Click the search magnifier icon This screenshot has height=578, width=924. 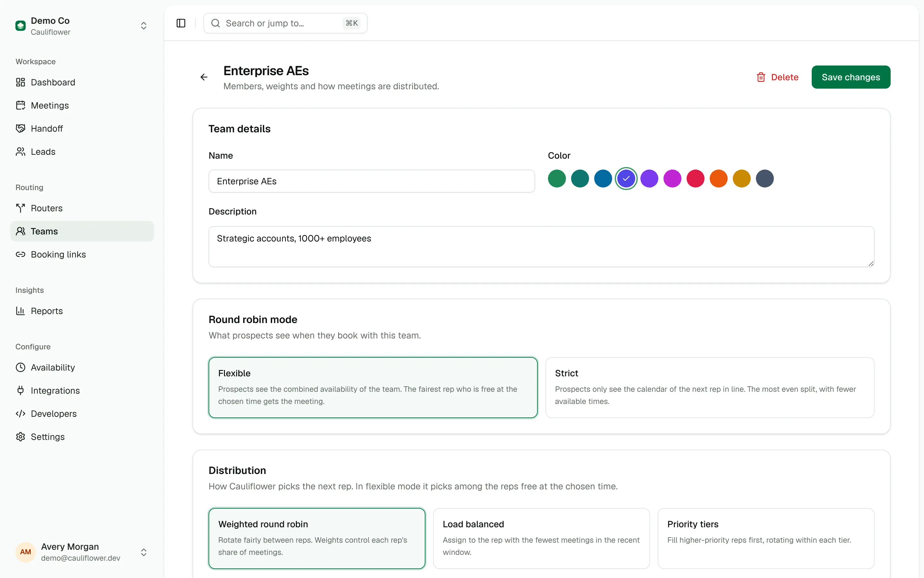(216, 23)
